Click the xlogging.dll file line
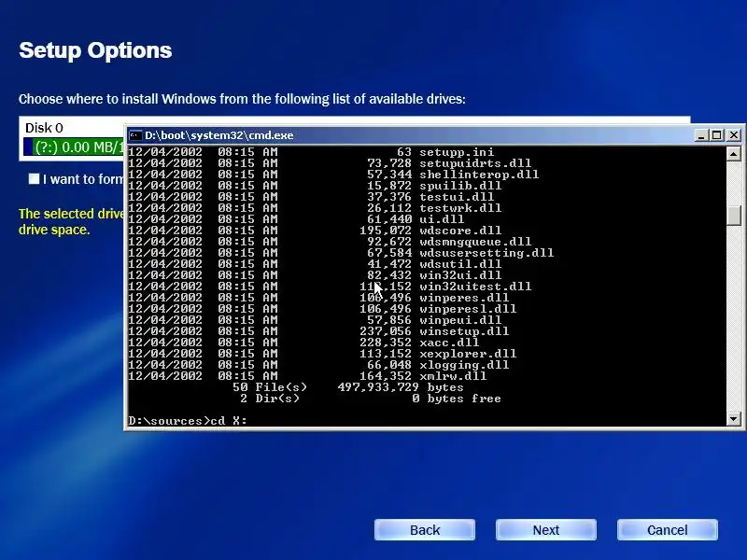This screenshot has width=747, height=560. pyautogui.click(x=318, y=365)
